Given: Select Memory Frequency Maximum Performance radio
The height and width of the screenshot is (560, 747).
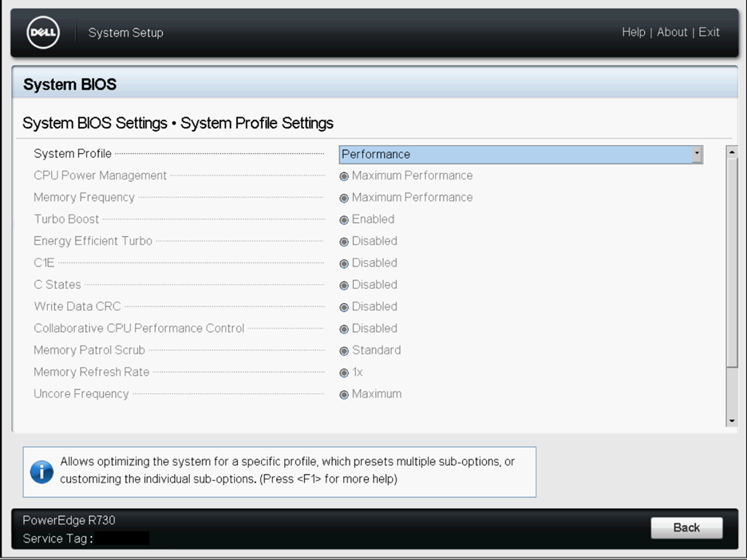Looking at the screenshot, I should click(344, 198).
